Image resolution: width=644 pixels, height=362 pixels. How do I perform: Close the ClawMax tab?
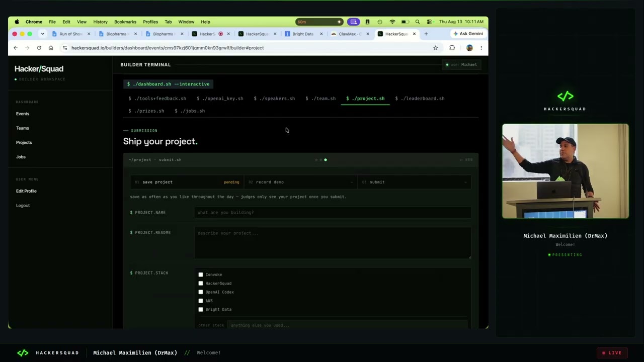(x=368, y=34)
